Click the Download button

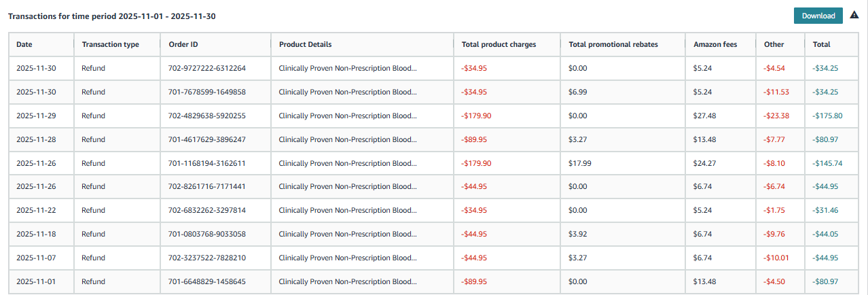point(818,16)
